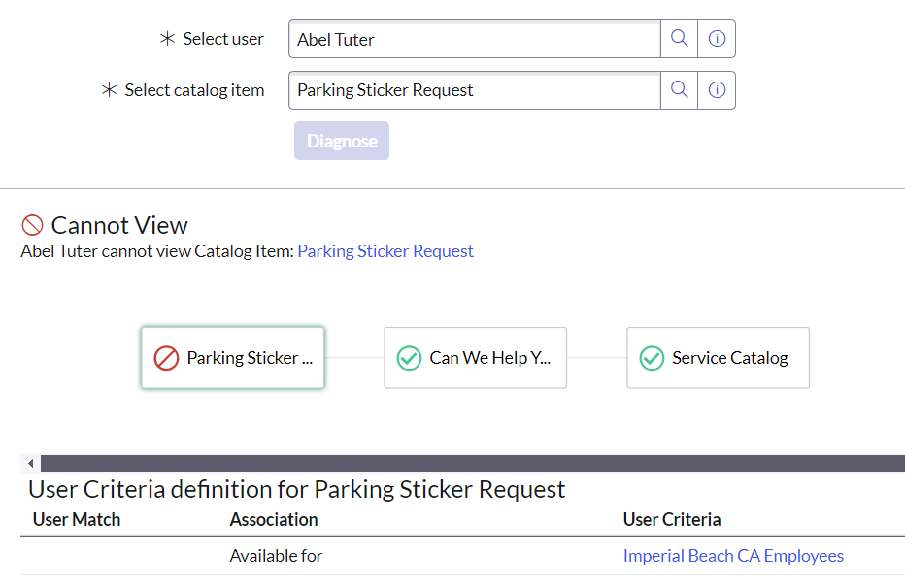The image size is (905, 588).
Task: Click the dark horizontal scrollbar track
Action: 466,463
